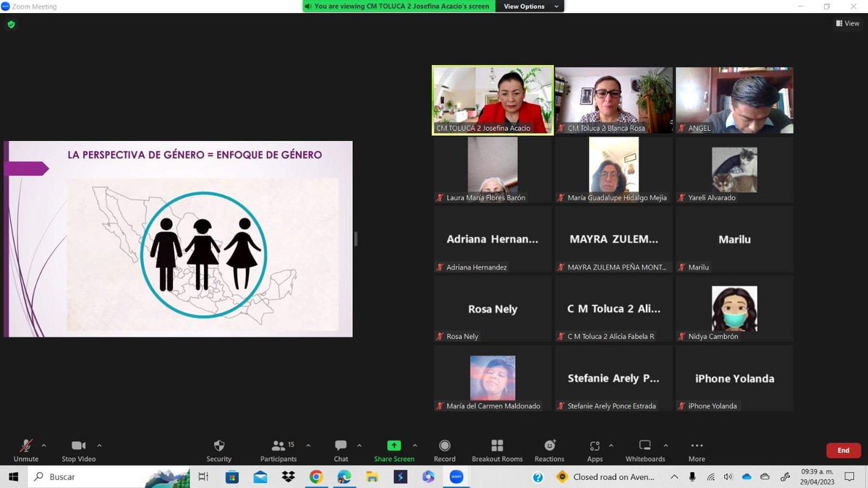The height and width of the screenshot is (488, 868).
Task: Open the Windows Start menu
Action: [13, 477]
